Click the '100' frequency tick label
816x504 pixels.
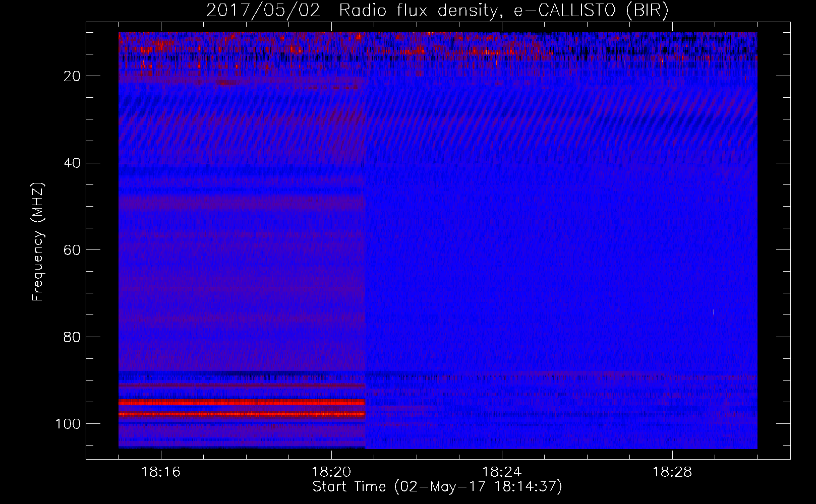[68, 424]
